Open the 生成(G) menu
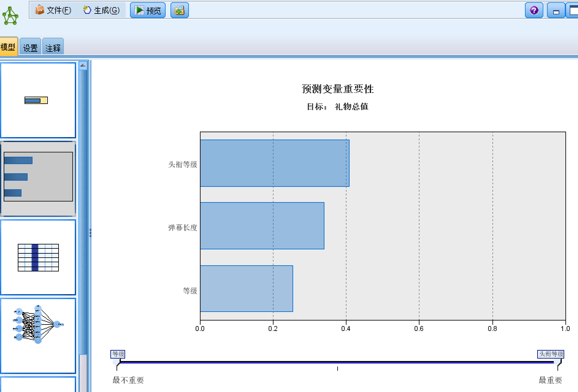Viewport: 578px width, 392px height. click(101, 10)
